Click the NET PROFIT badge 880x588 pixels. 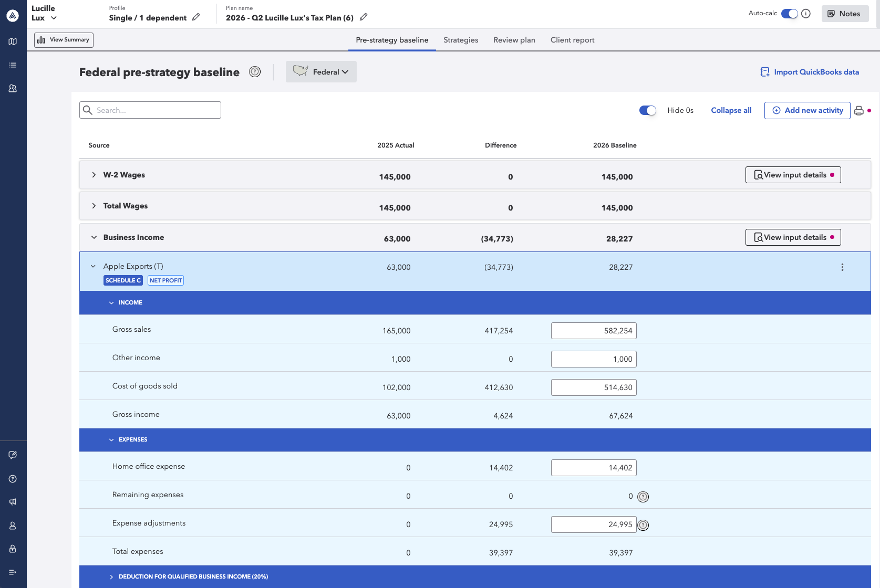(165, 280)
